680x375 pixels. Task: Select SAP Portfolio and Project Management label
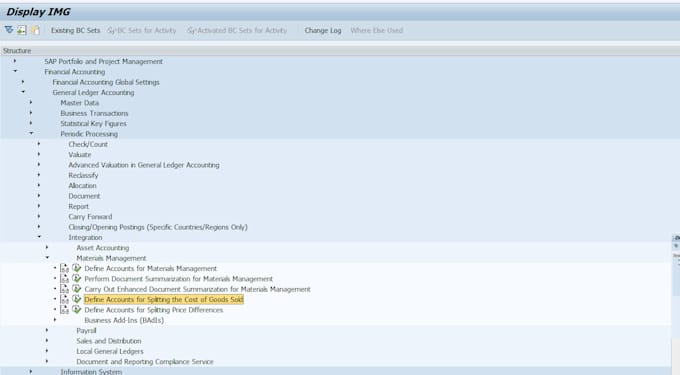104,62
